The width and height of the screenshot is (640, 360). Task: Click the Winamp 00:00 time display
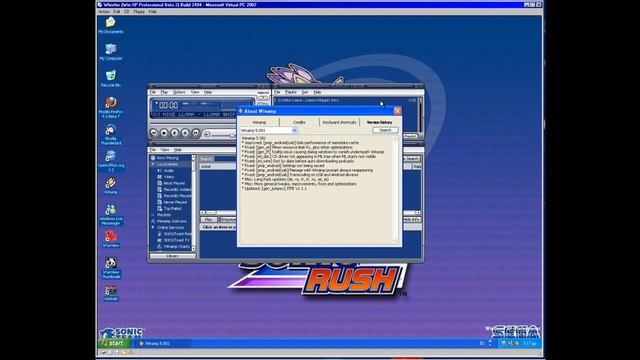[168, 105]
